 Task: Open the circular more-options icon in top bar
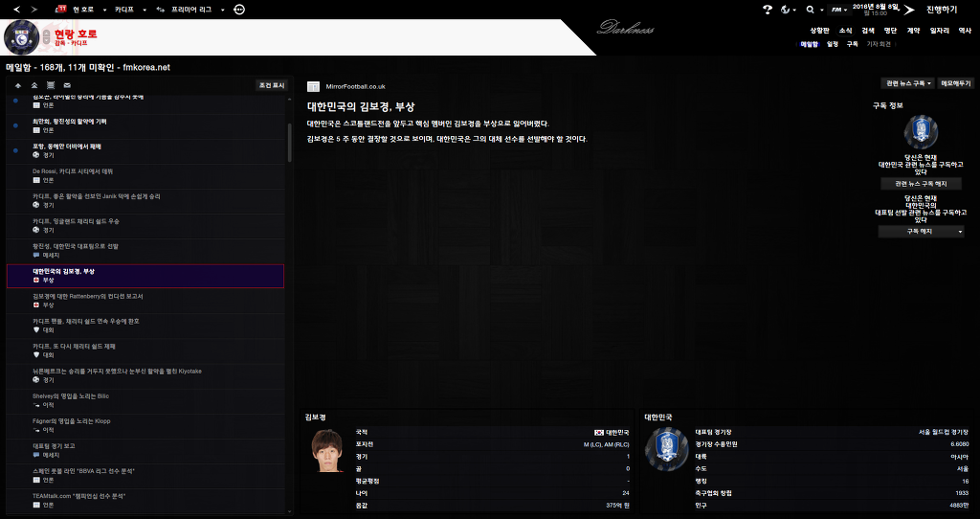239,10
